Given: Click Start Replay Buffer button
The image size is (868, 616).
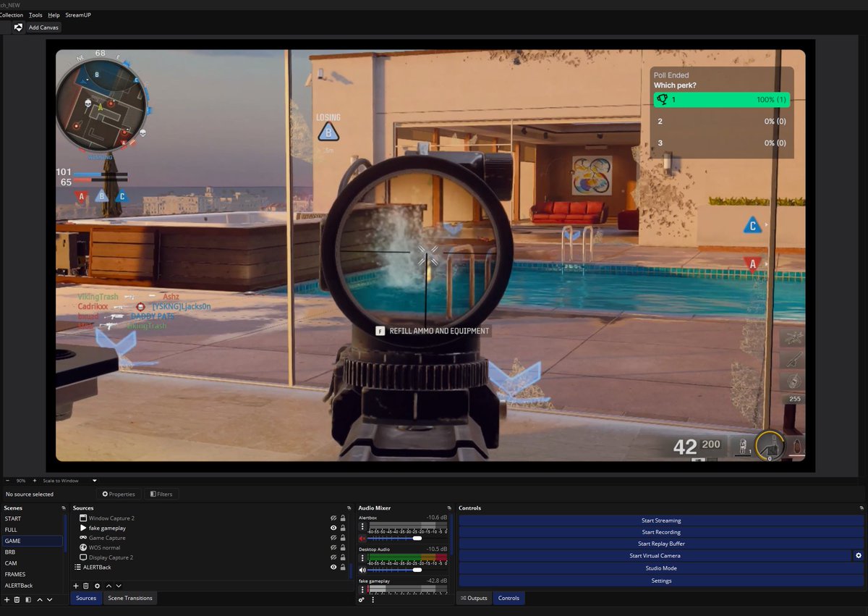Looking at the screenshot, I should click(661, 544).
